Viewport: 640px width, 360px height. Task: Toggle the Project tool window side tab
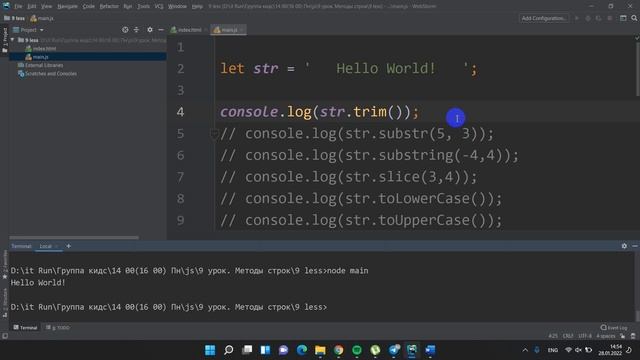coord(4,39)
